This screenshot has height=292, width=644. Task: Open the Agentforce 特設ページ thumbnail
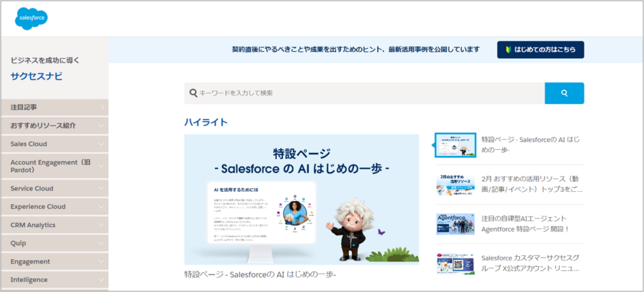[x=455, y=223]
